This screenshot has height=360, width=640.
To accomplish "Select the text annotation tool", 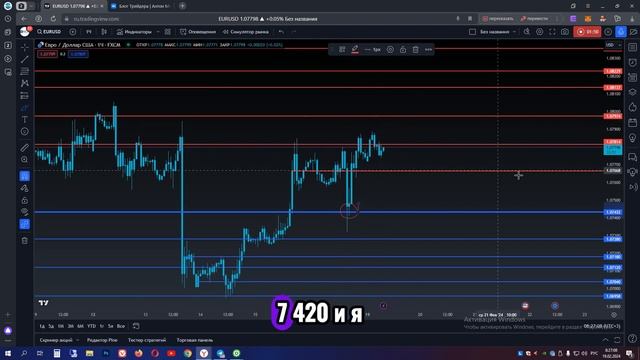I will tap(24, 120).
